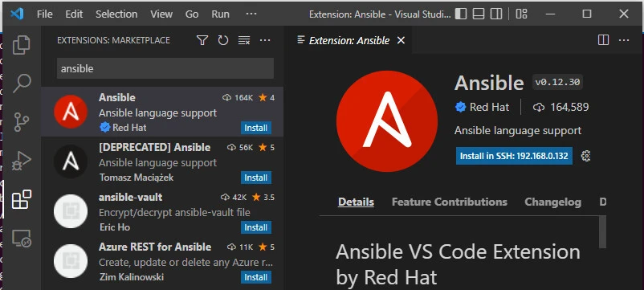Click the ansible-vault placeholder icon
644x290 pixels.
[71, 211]
